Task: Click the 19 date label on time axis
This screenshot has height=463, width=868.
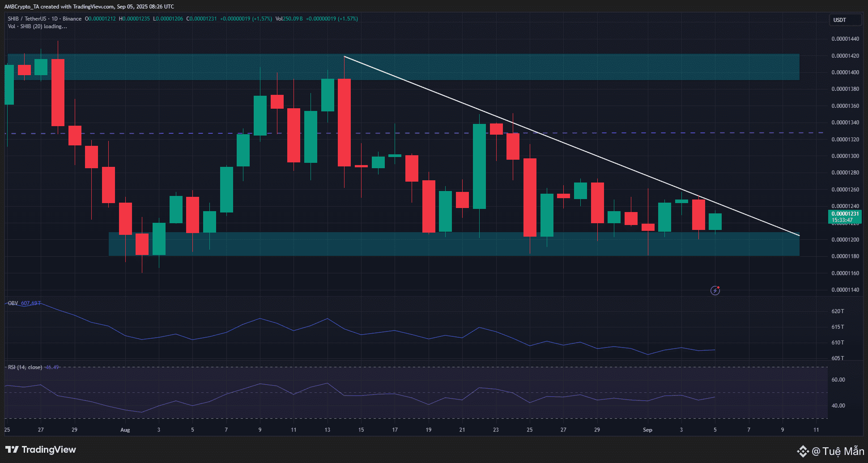Action: 429,430
